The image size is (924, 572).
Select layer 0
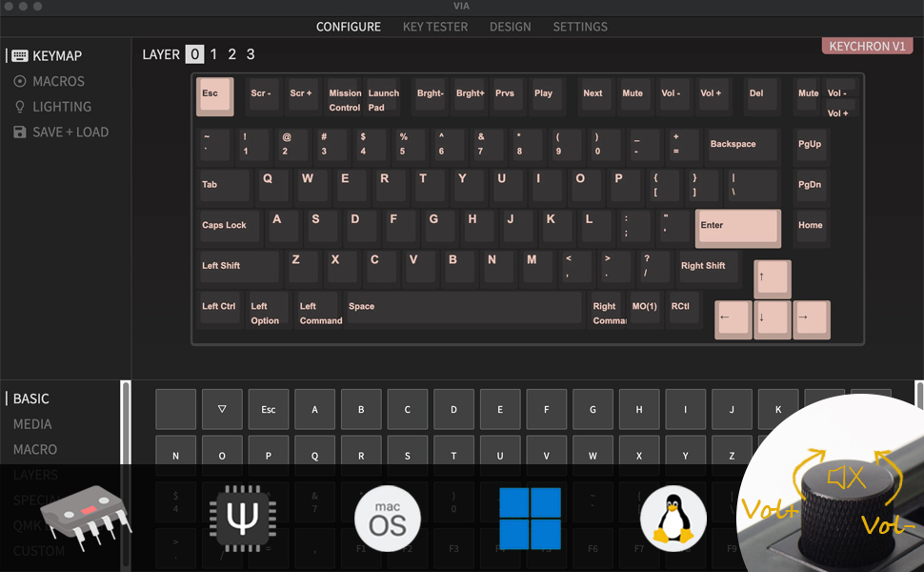(194, 54)
